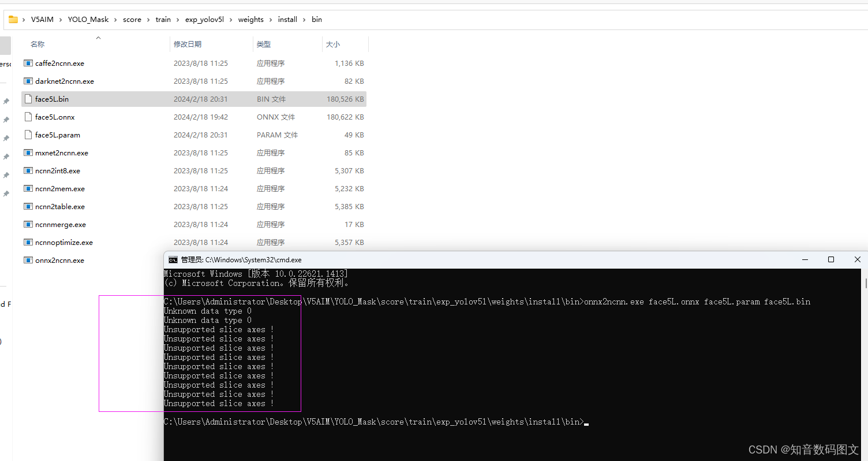Click the mxnet2ncnn.exe application icon
Screen dimensions: 868x461
[x=28, y=153]
